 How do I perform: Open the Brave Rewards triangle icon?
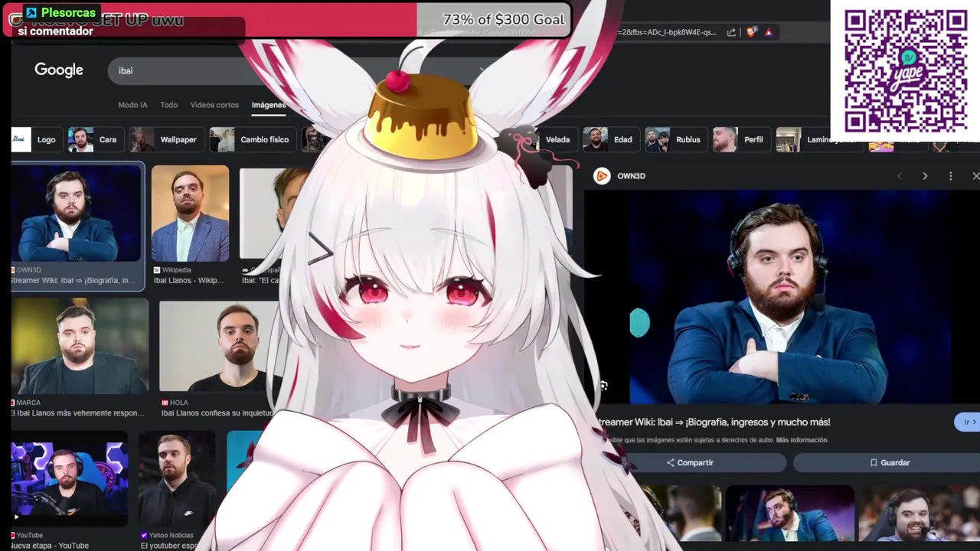point(768,32)
